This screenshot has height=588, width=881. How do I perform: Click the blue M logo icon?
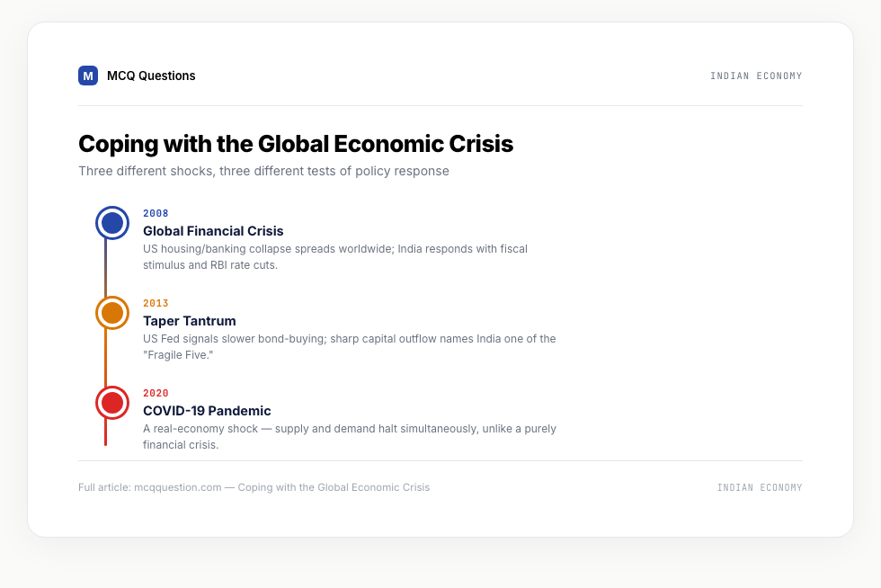88,76
